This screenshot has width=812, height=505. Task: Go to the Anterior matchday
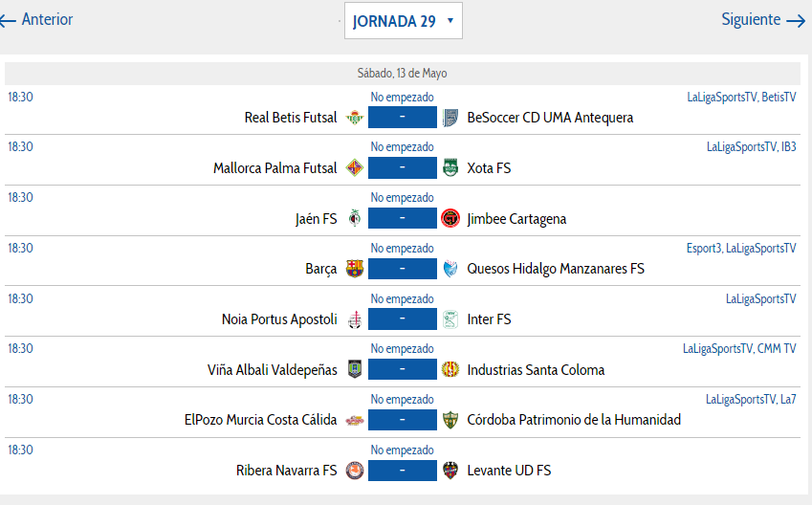(x=36, y=20)
